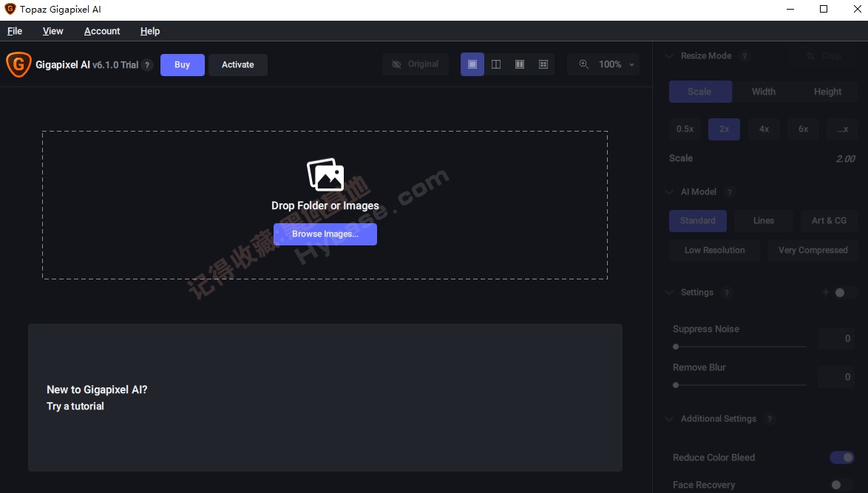The width and height of the screenshot is (868, 493).
Task: Switch resize mode to Scale tab
Action: click(700, 92)
